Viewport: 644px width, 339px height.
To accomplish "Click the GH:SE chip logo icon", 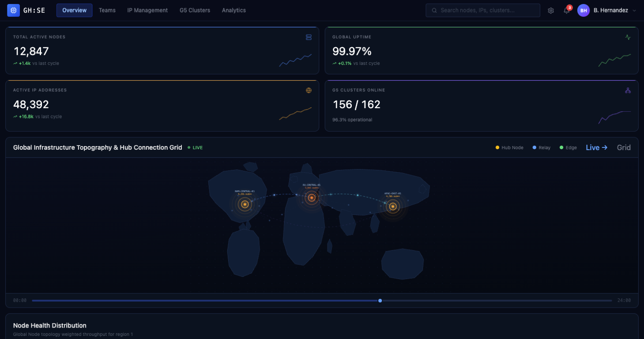I will tap(14, 10).
